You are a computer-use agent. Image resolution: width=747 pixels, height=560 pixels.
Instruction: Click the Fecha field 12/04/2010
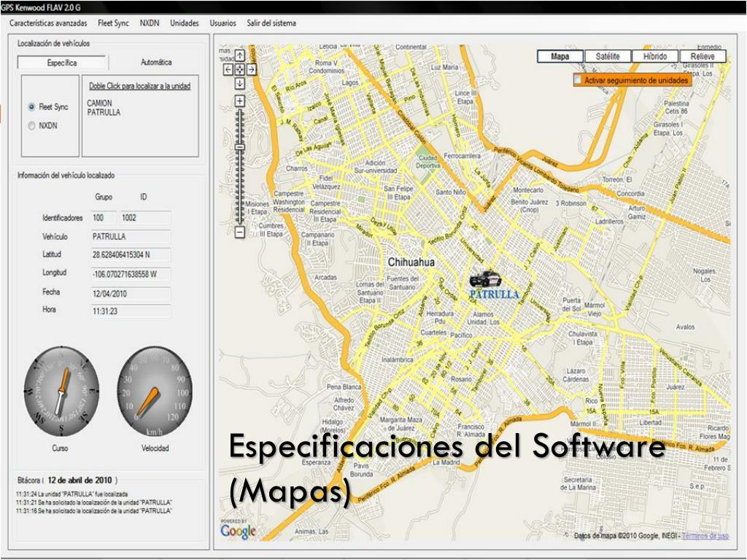(131, 294)
